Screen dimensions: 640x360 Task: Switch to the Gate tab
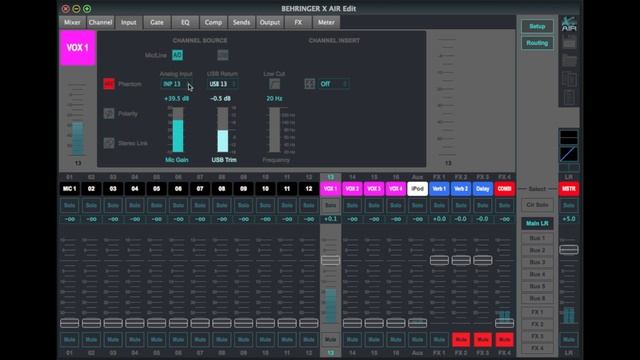[157, 22]
